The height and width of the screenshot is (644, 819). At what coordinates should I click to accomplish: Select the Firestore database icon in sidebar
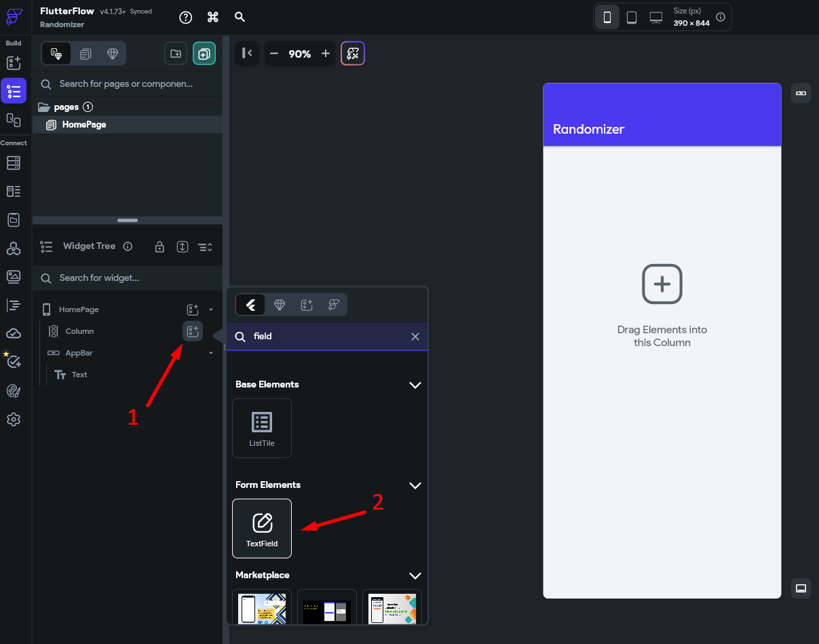tap(14, 163)
